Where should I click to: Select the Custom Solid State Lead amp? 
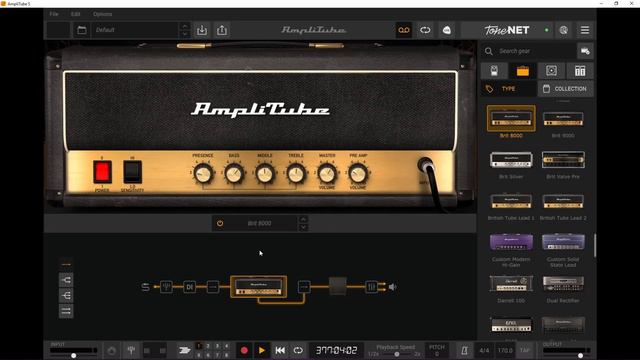point(563,242)
